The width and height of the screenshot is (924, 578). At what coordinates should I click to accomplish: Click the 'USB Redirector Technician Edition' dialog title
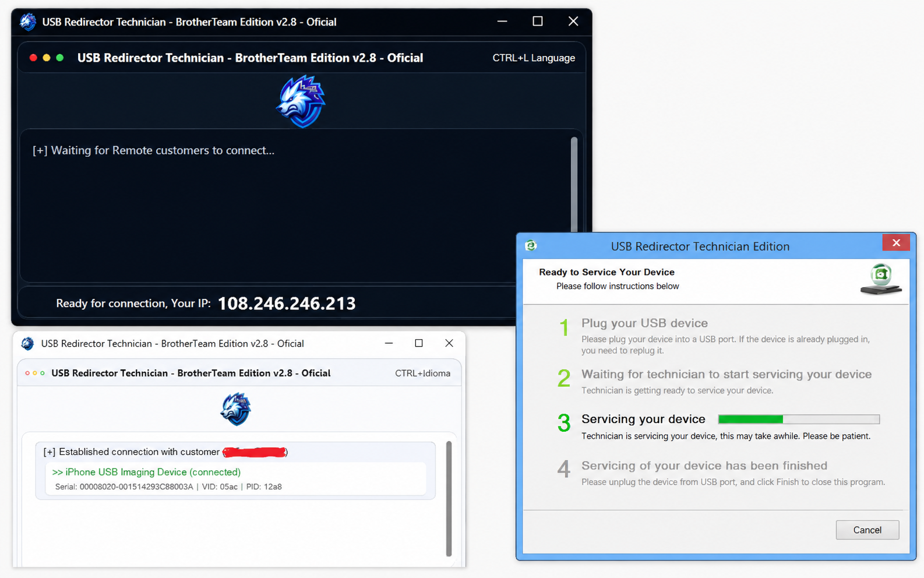pyautogui.click(x=700, y=246)
